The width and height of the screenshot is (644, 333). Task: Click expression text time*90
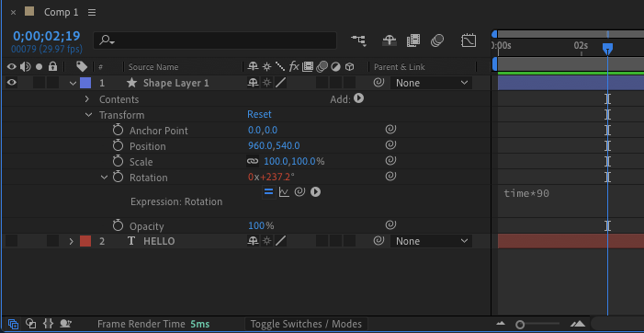[x=526, y=193]
